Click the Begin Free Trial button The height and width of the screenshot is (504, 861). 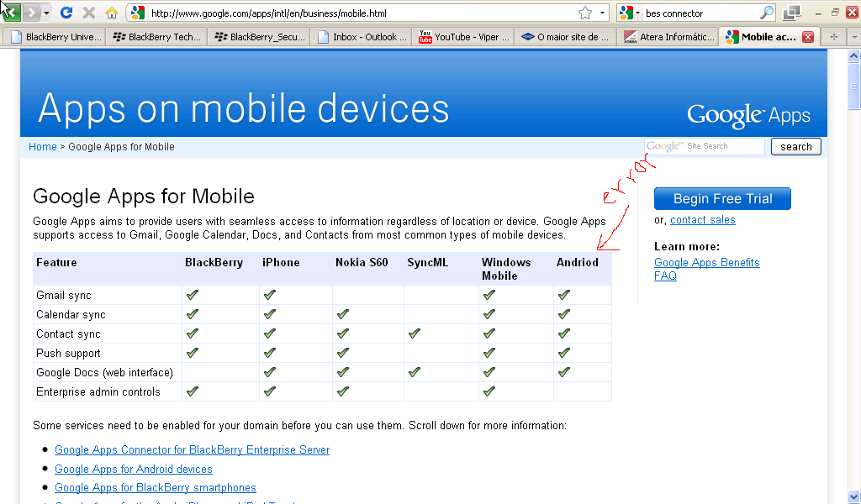coord(722,198)
